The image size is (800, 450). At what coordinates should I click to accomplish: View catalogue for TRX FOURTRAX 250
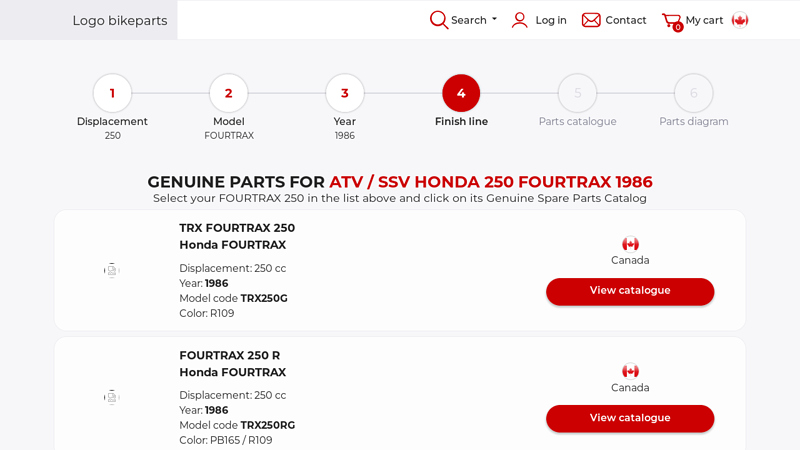point(630,291)
